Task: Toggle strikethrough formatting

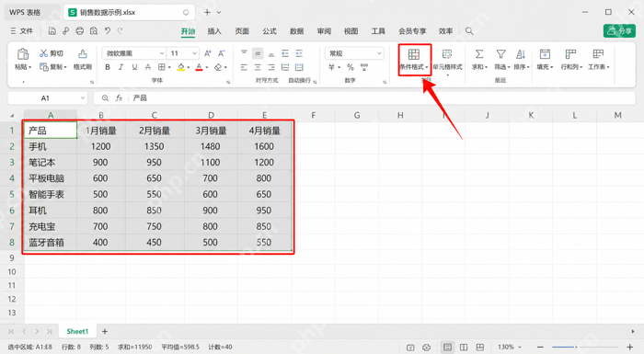Action: click(148, 67)
